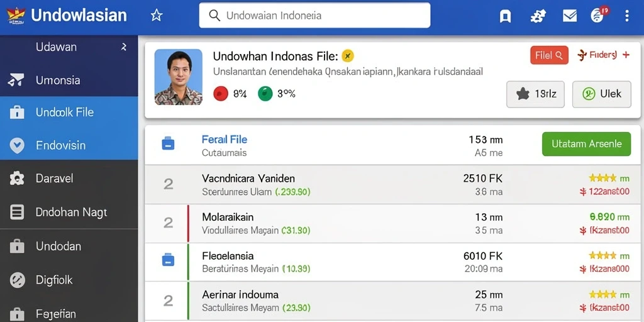The height and width of the screenshot is (322, 644).
Task: Open the Ferail File link
Action: (x=225, y=140)
